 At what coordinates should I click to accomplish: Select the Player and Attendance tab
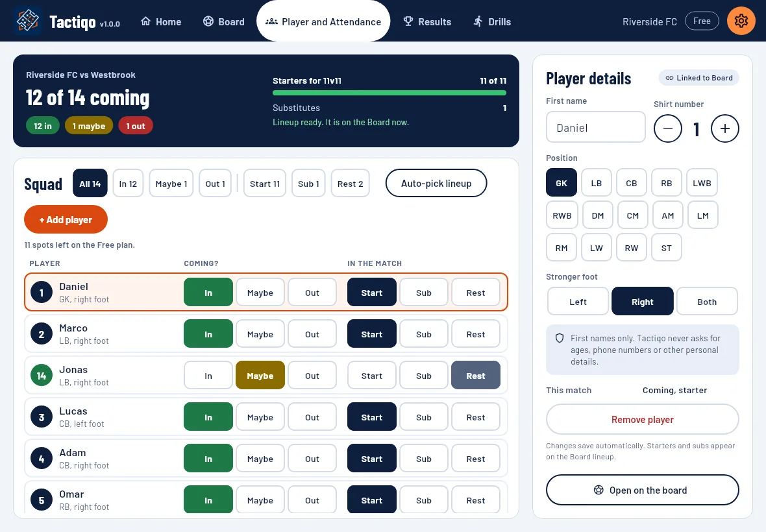(323, 21)
